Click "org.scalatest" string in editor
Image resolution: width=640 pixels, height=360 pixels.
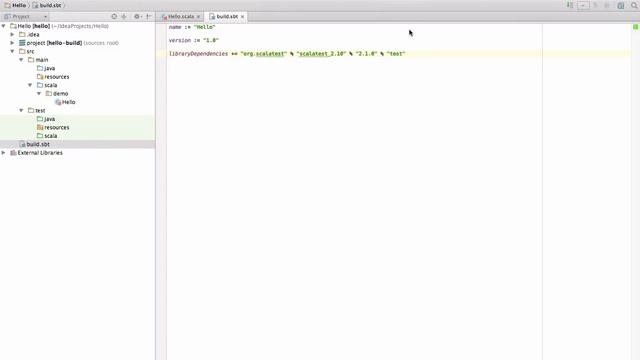(264, 53)
